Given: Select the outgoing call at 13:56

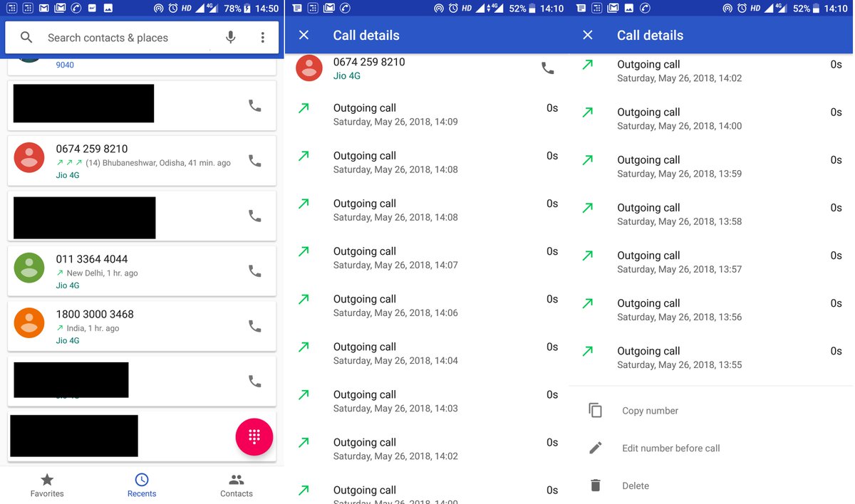Looking at the screenshot, I should pos(711,310).
